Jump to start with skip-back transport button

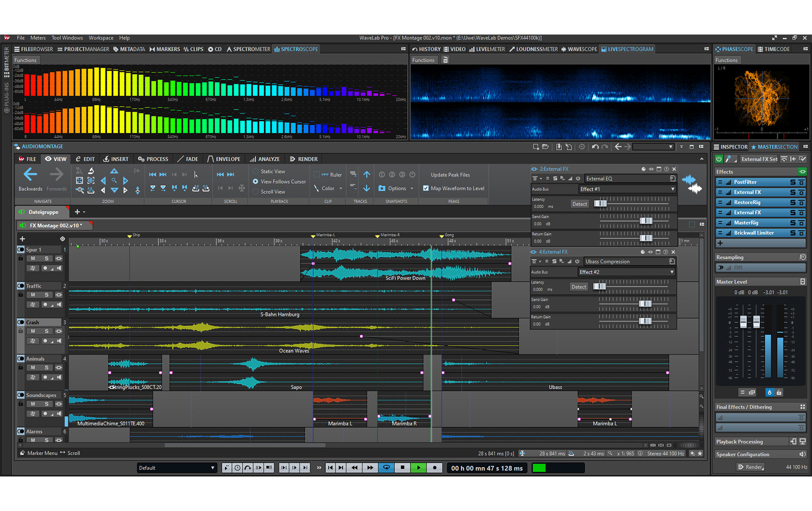(330, 468)
